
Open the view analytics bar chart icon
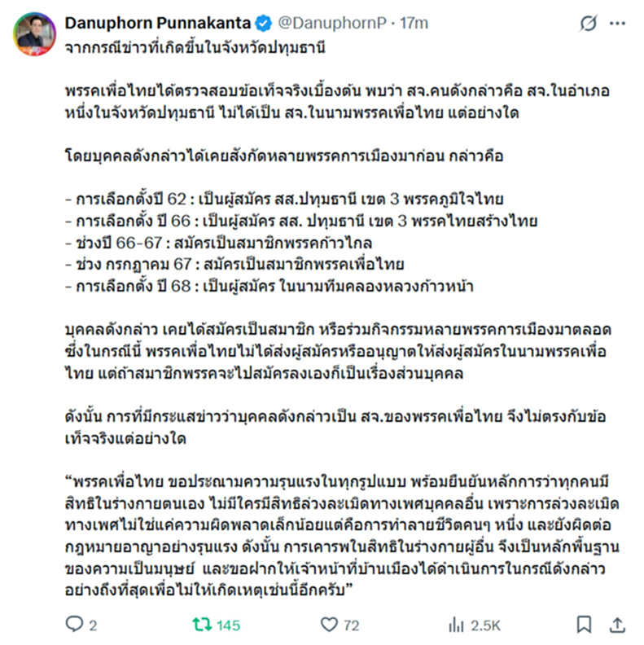(456, 625)
